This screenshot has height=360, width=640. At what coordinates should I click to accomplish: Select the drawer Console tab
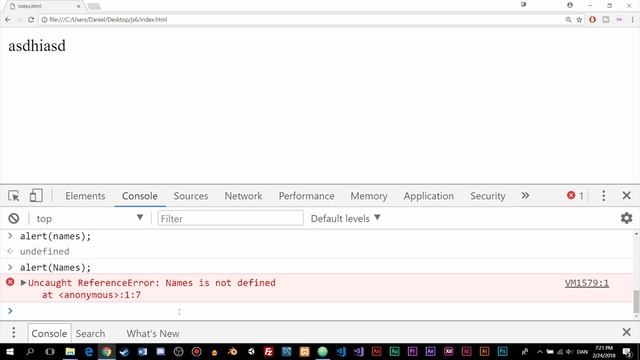point(49,333)
